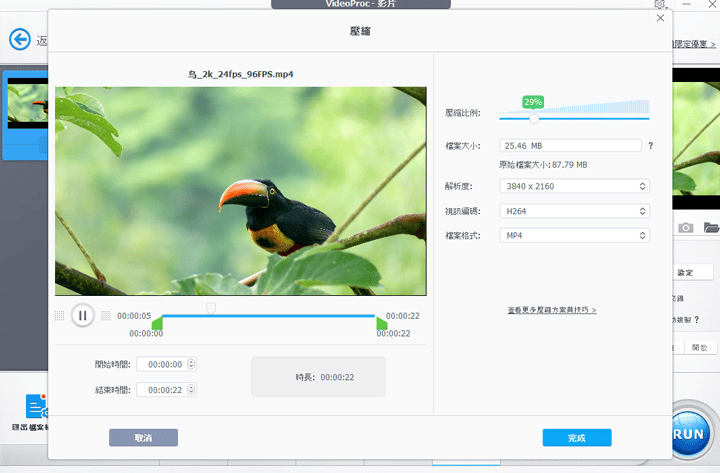Click the end time field 00:00:22
Viewport: 720px width, 473px height.
pyautogui.click(x=166, y=390)
